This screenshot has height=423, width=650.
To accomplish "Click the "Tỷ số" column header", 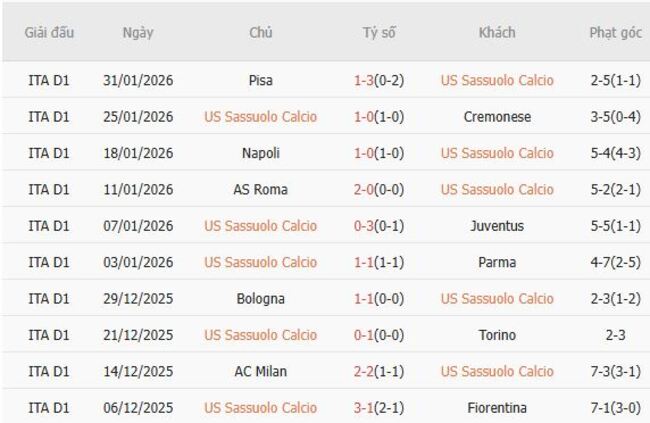I will [x=378, y=32].
